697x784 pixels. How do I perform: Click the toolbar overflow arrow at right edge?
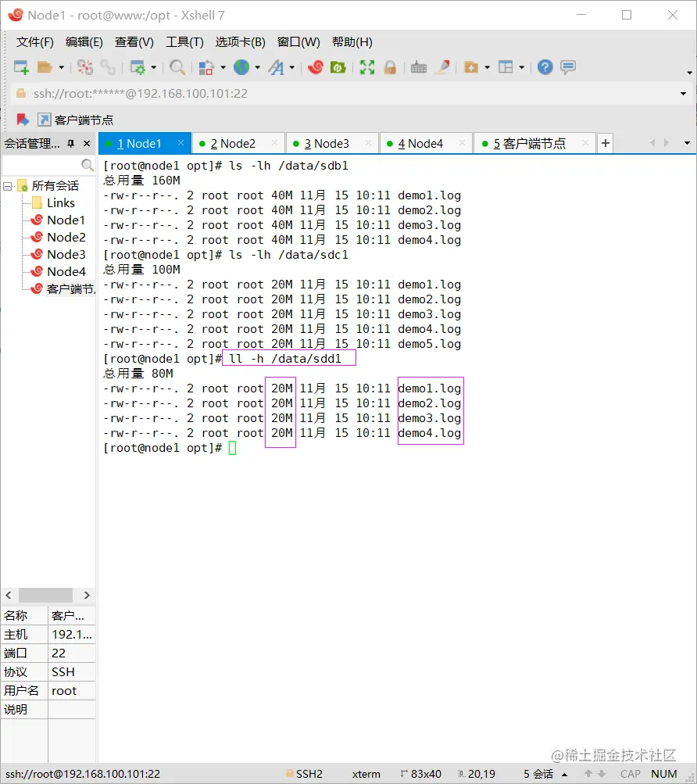pyautogui.click(x=689, y=73)
